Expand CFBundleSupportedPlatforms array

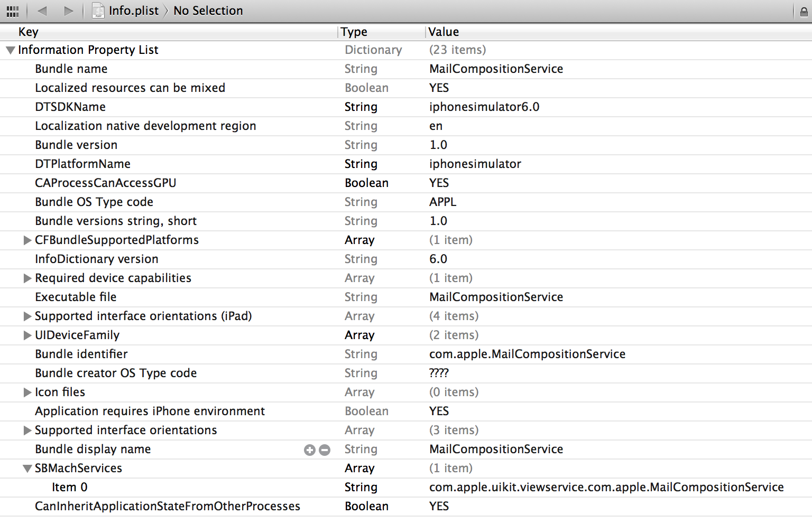[27, 240]
